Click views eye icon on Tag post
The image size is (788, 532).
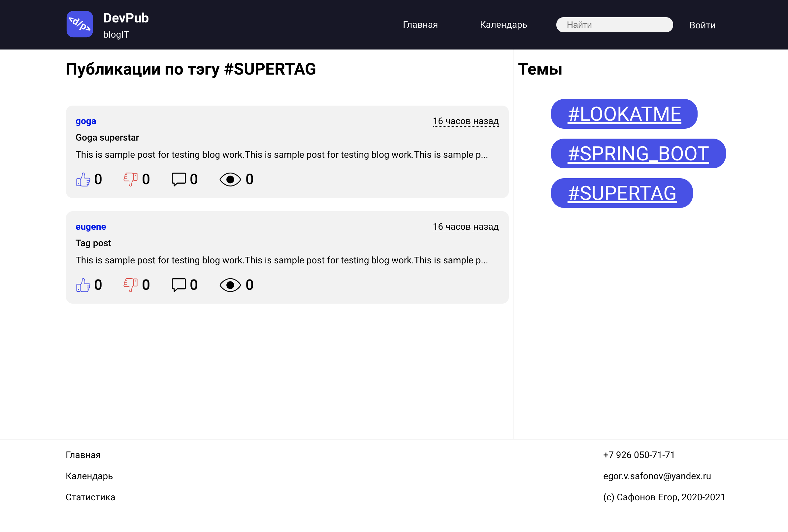(230, 285)
